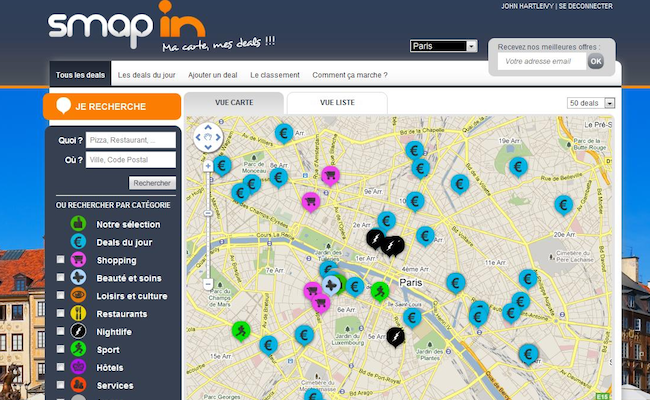Open the green sport marker near 15e Arr
The image size is (650, 400).
click(x=241, y=331)
